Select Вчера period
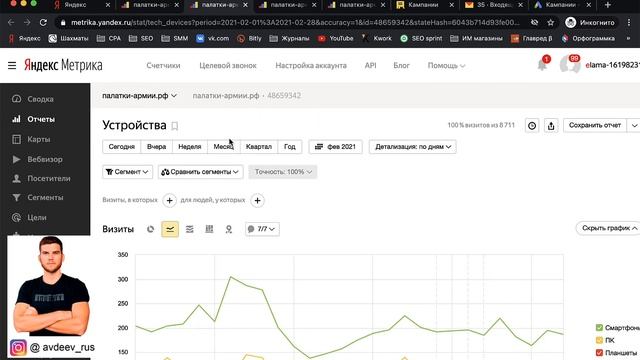The width and height of the screenshot is (640, 360). (157, 147)
